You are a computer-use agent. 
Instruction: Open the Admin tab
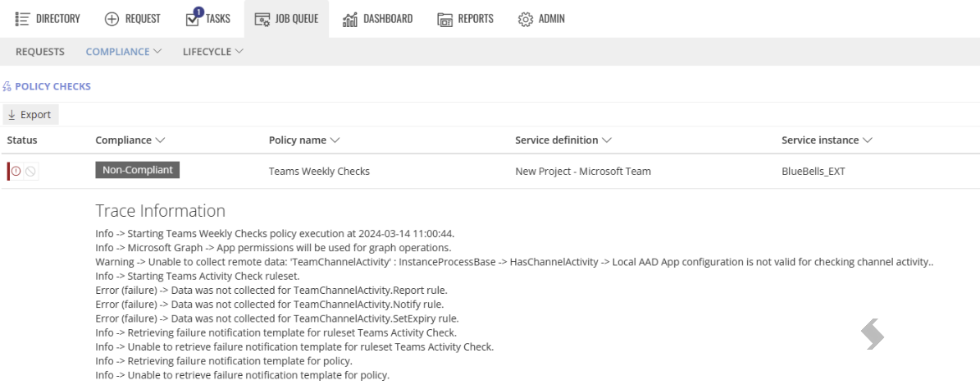(541, 19)
